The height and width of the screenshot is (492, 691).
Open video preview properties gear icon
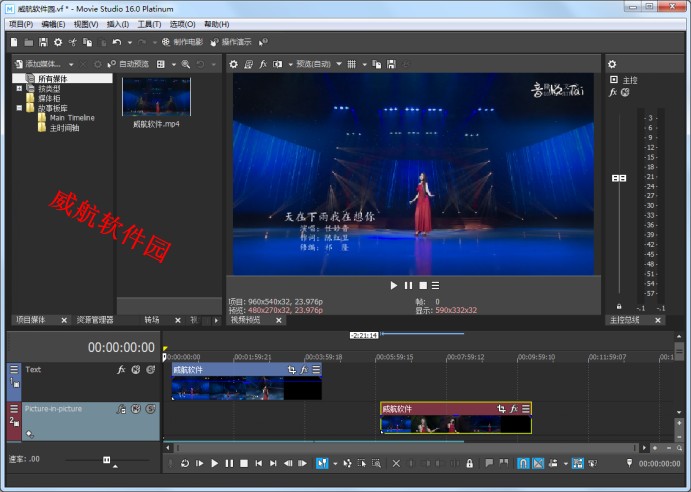click(x=234, y=64)
